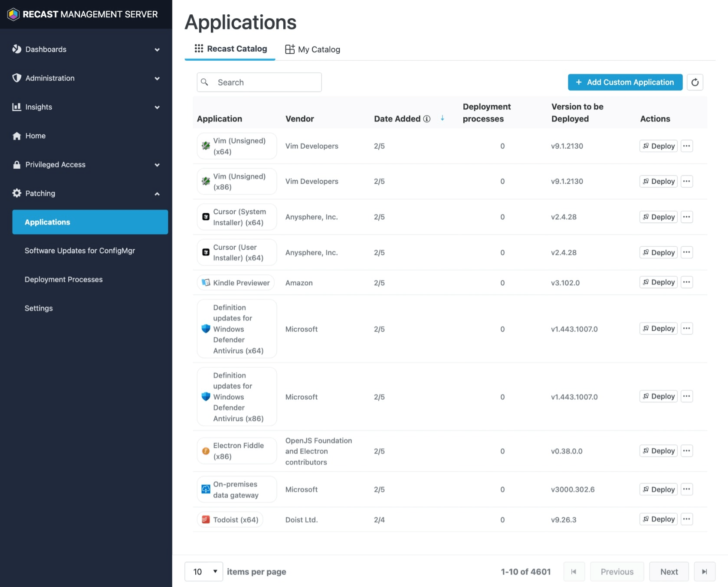This screenshot has width=728, height=587.
Task: Click the Deployment processes column header
Action: (487, 113)
